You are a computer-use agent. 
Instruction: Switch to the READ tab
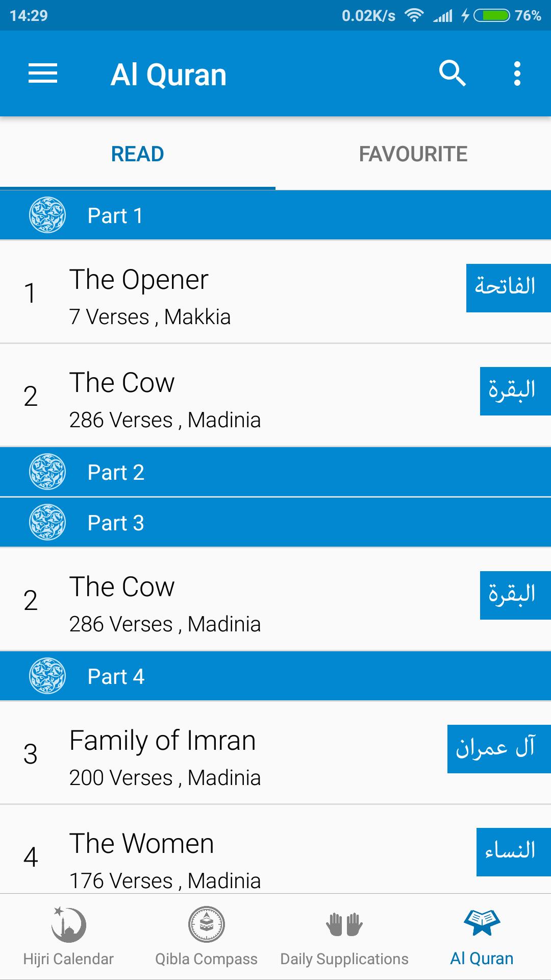(x=138, y=154)
